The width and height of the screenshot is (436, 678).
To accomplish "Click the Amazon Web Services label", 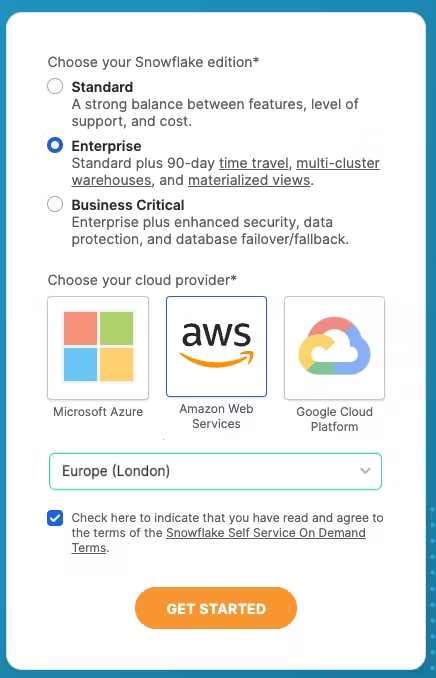I will [x=216, y=416].
